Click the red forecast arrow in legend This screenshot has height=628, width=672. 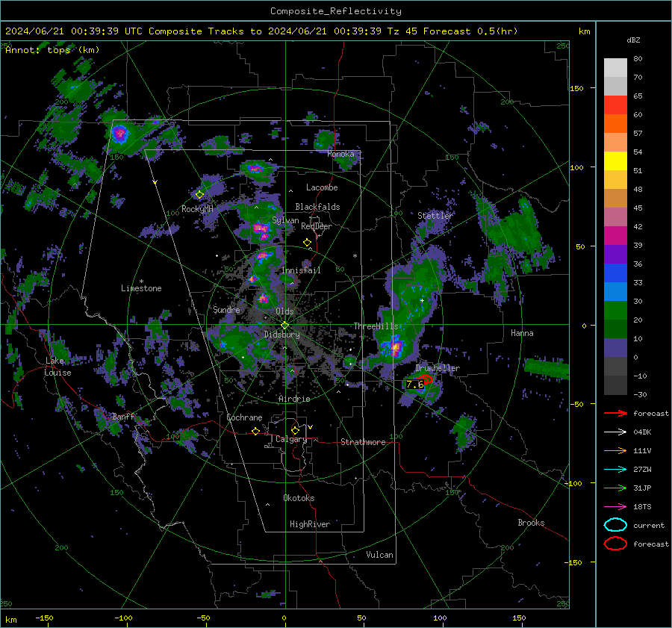pos(615,413)
